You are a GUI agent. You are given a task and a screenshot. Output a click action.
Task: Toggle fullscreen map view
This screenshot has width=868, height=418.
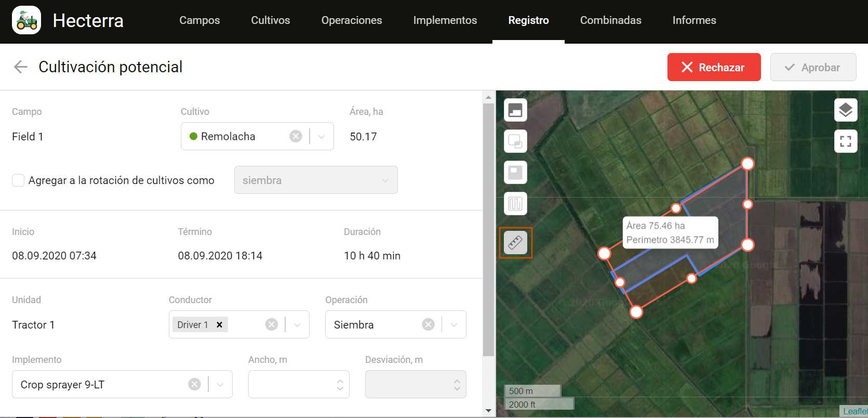tap(845, 141)
